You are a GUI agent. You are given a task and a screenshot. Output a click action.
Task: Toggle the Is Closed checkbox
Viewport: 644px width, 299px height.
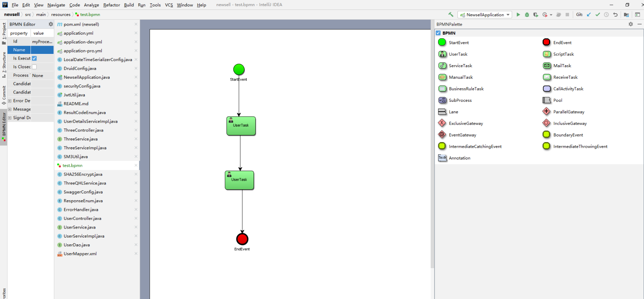34,67
